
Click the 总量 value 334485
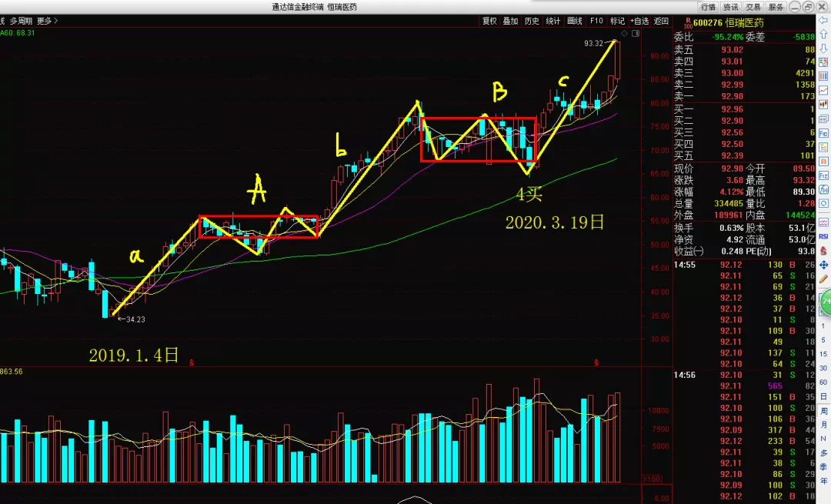[728, 203]
